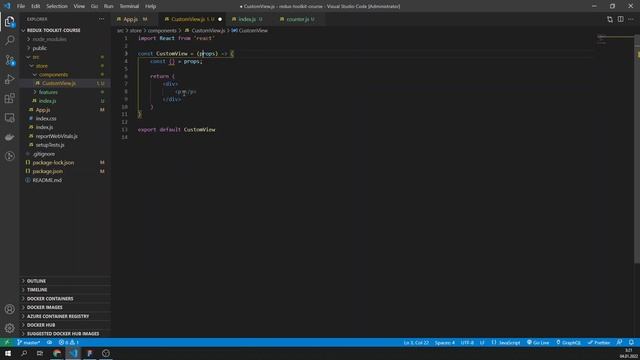Click the VS Code logo in title bar
The height and width of the screenshot is (360, 640).
click(7, 6)
